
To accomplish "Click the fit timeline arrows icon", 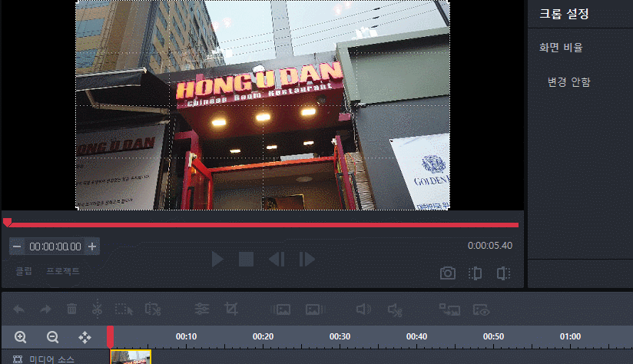I will point(85,337).
